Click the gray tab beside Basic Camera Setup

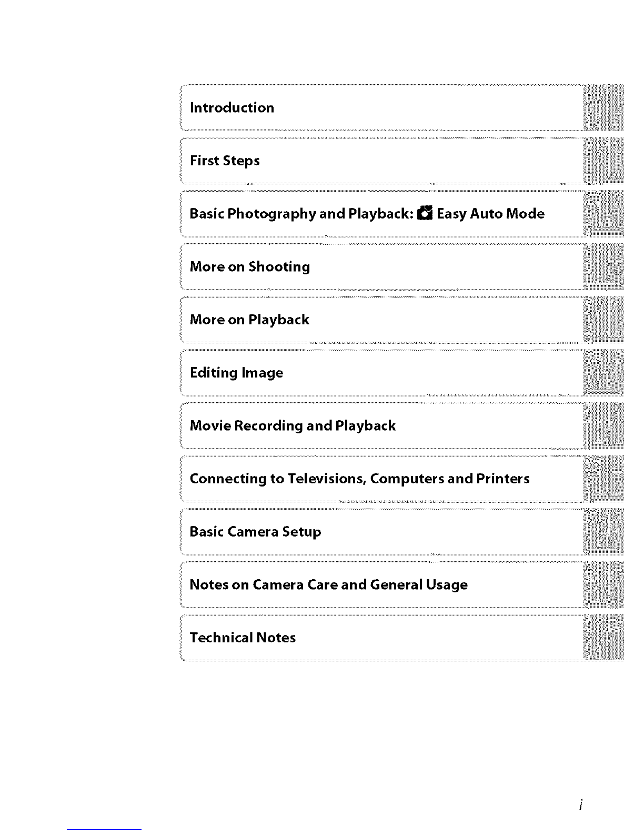tap(603, 532)
